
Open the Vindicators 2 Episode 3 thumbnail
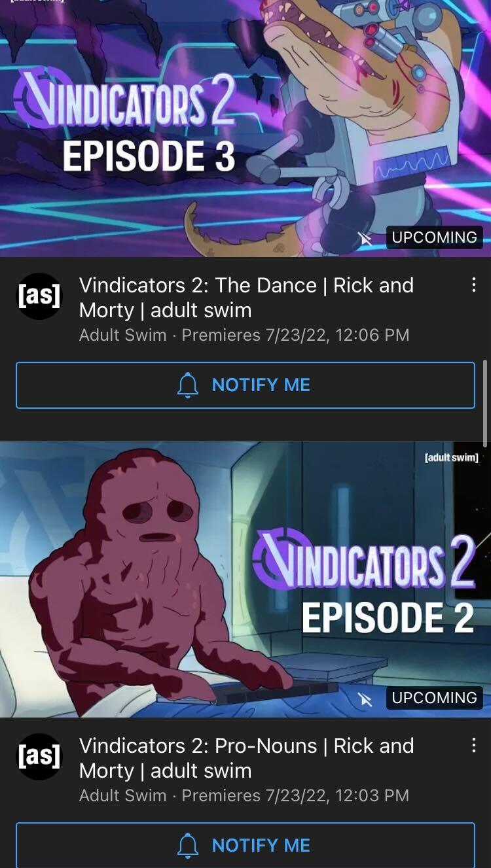click(245, 128)
